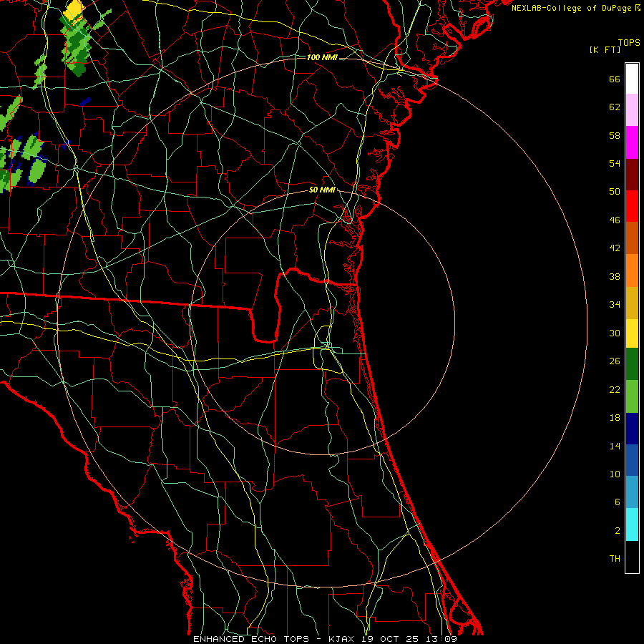Click the 62 legend value

click(x=615, y=107)
